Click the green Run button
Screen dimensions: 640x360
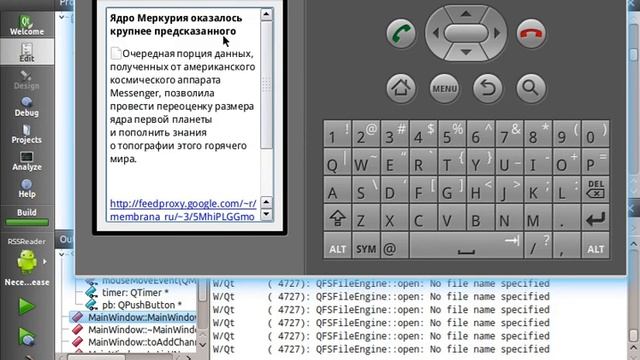click(x=27, y=306)
